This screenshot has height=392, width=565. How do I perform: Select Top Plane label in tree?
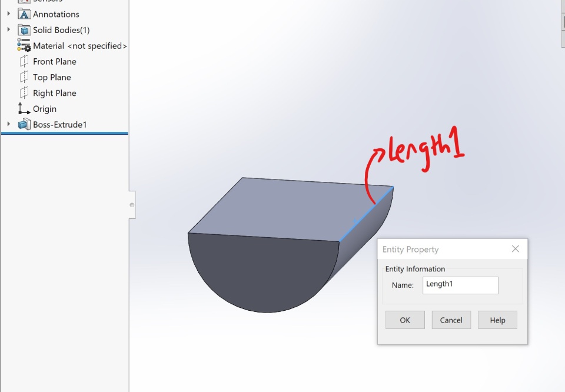click(52, 78)
